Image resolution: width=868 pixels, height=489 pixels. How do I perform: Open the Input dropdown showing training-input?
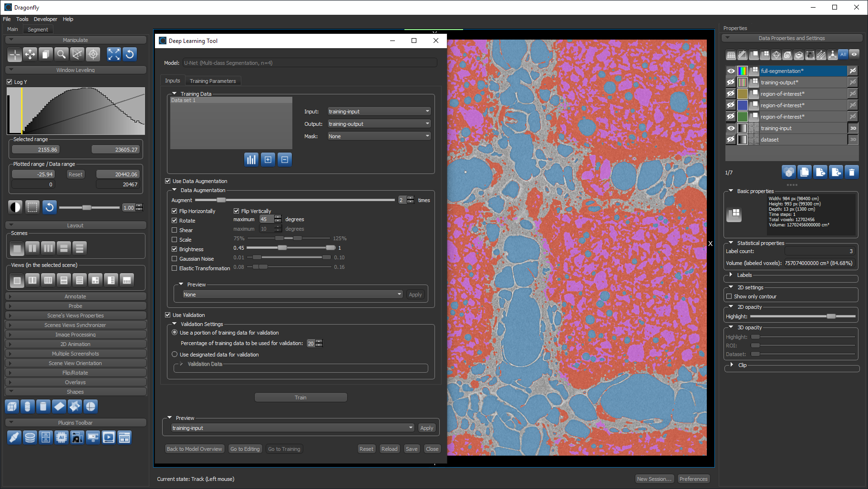pos(379,112)
